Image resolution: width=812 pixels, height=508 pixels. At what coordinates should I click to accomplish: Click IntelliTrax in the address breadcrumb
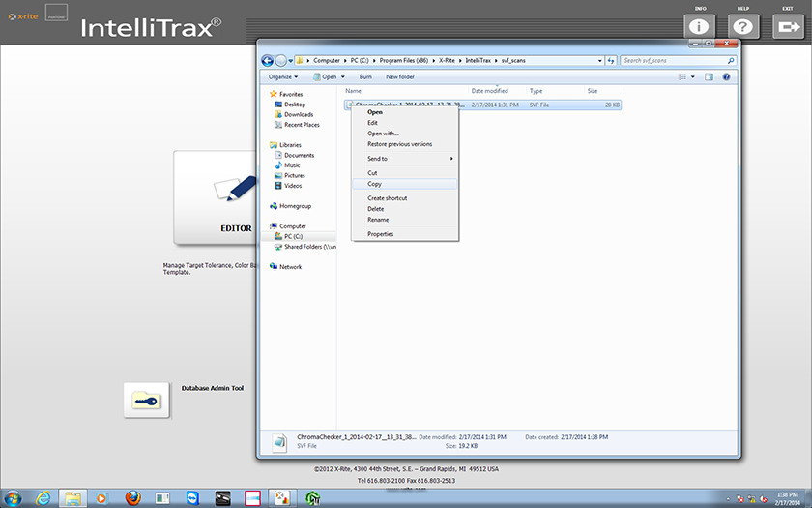tap(478, 61)
